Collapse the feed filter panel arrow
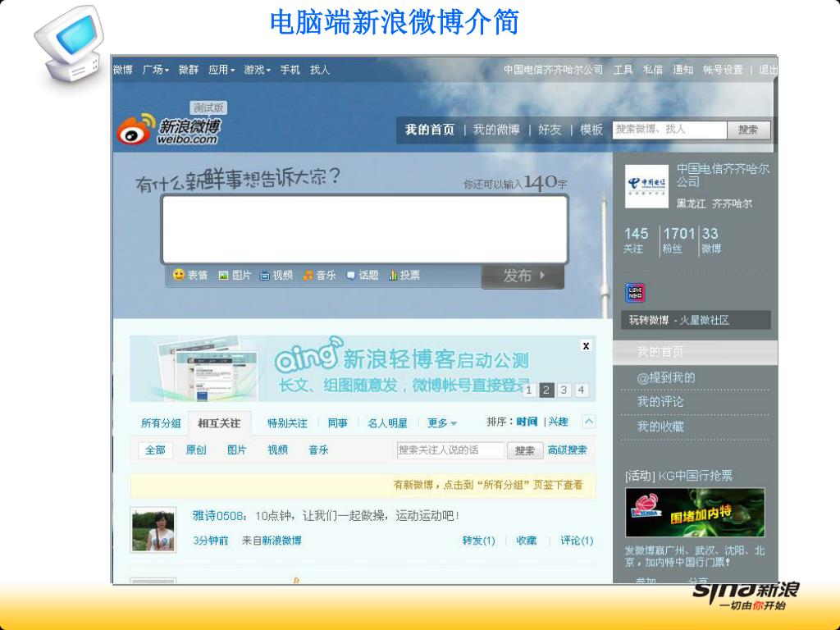This screenshot has width=840, height=630. [588, 422]
